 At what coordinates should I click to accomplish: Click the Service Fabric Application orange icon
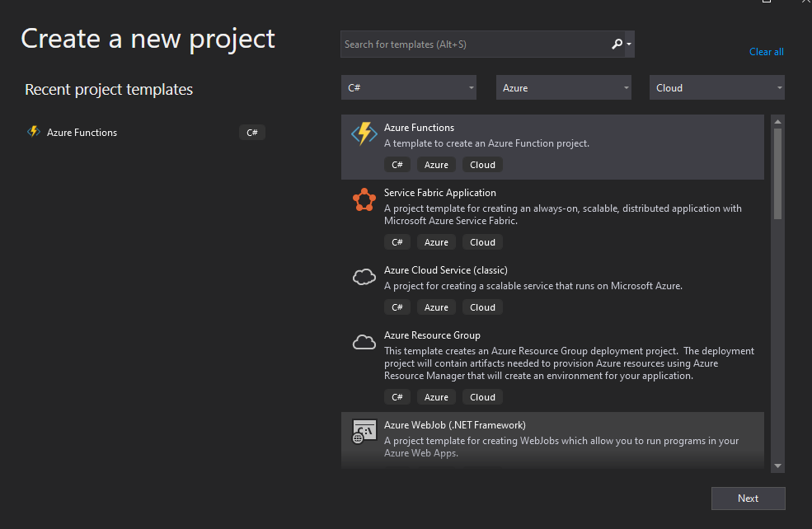pyautogui.click(x=364, y=199)
